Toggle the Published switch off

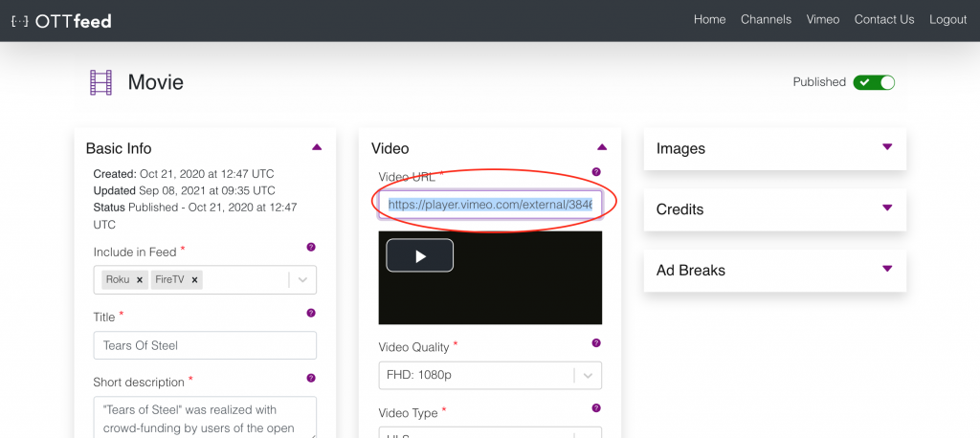(874, 82)
